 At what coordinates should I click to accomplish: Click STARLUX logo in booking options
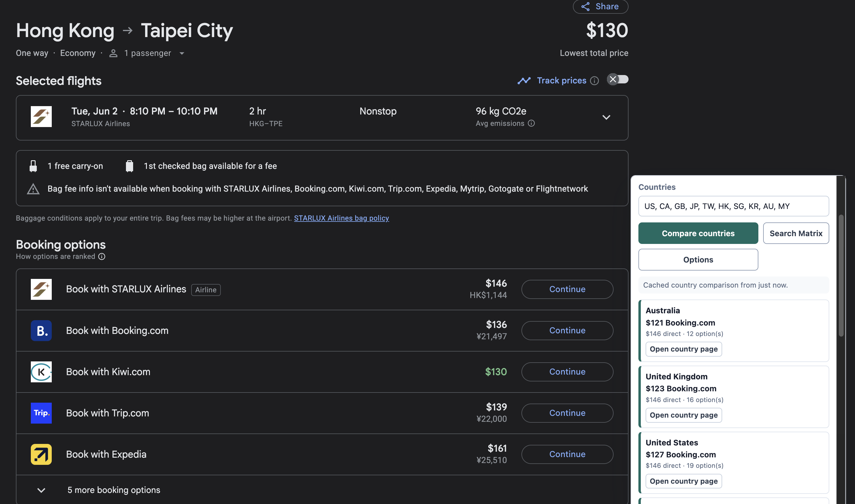pos(41,289)
